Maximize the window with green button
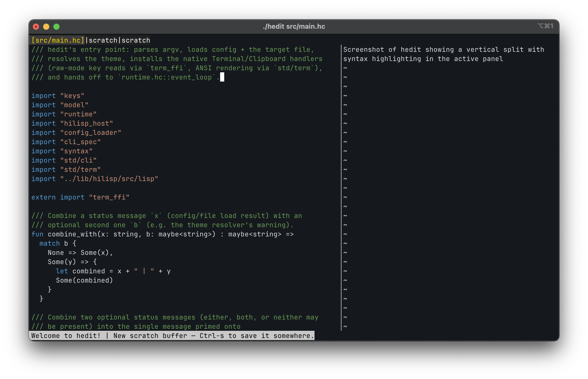The height and width of the screenshot is (379, 588). (56, 27)
